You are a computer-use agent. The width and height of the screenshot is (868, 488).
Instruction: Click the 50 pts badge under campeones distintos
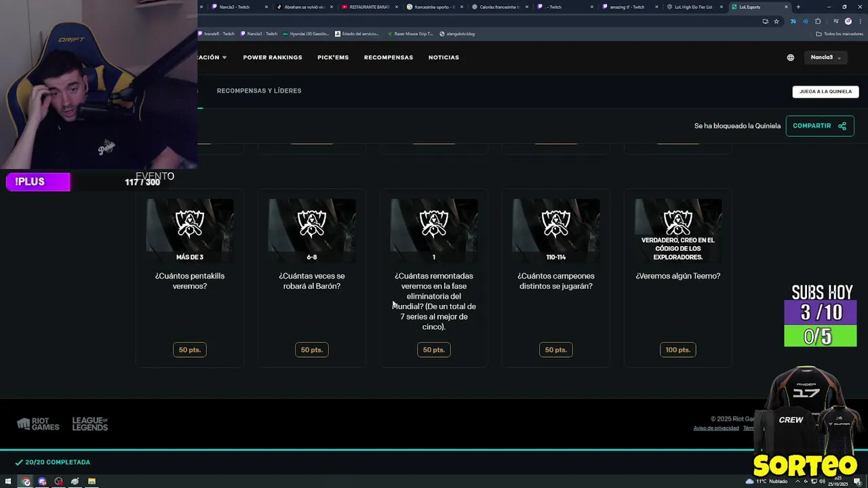pos(556,350)
